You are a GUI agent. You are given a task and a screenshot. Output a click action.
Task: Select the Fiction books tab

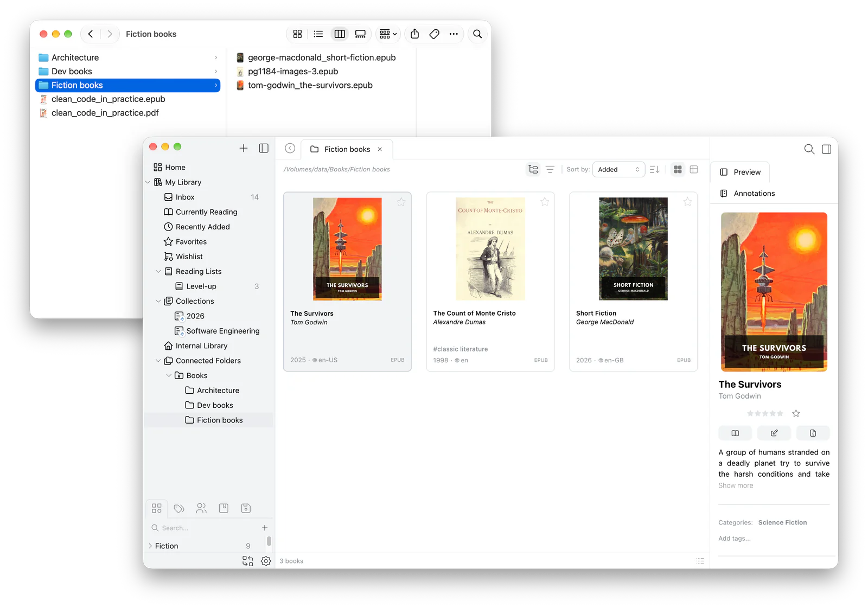tap(346, 149)
